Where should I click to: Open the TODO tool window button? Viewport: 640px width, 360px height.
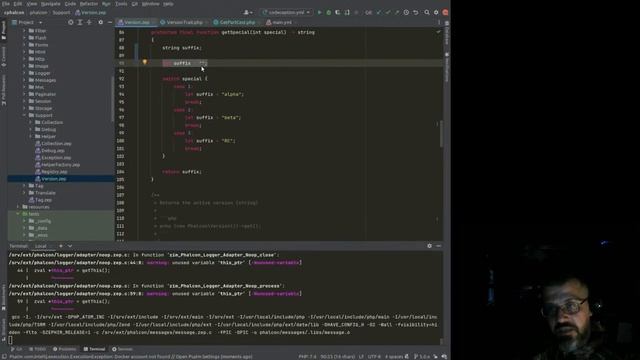38,349
